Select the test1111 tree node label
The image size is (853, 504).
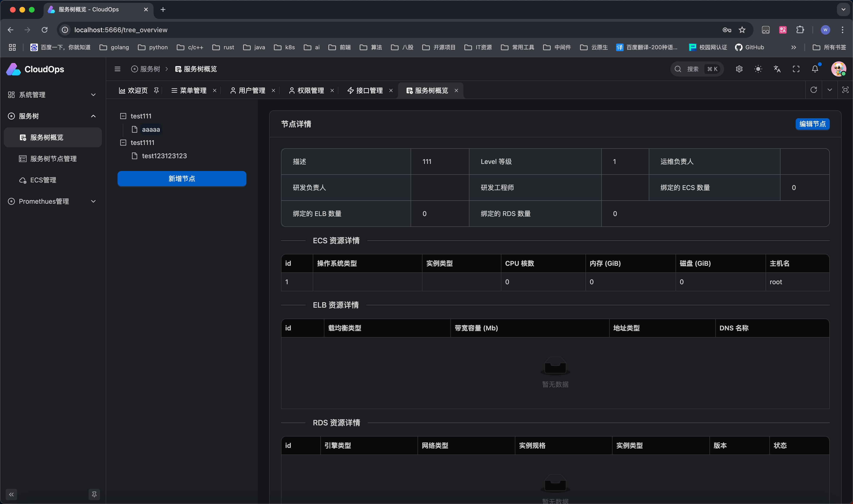pos(142,143)
